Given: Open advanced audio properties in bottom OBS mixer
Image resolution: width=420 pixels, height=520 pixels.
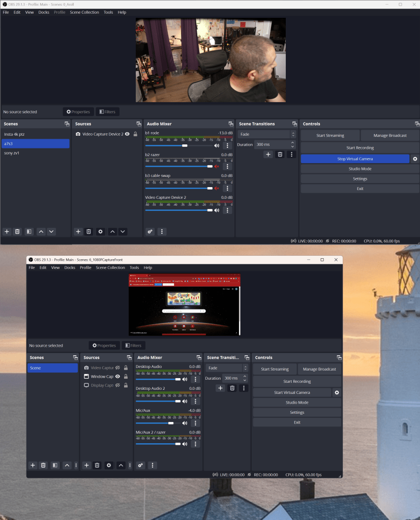Looking at the screenshot, I should (141, 465).
